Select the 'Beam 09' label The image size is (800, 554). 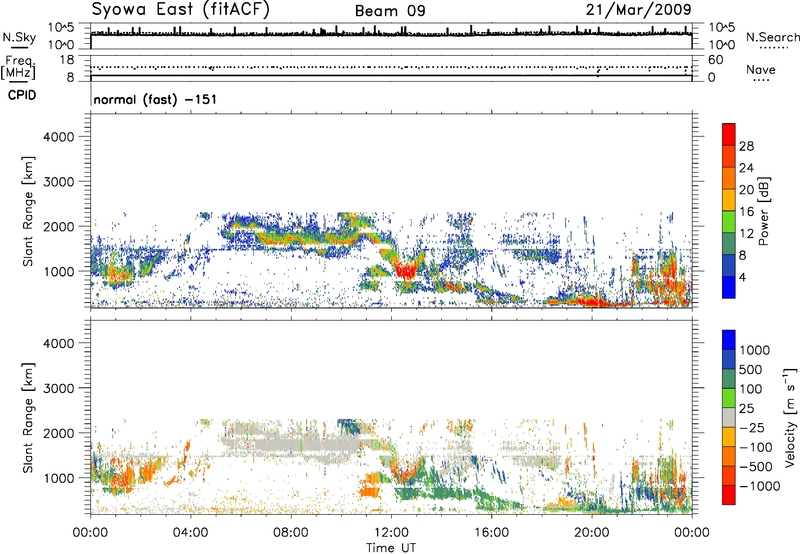pos(390,11)
